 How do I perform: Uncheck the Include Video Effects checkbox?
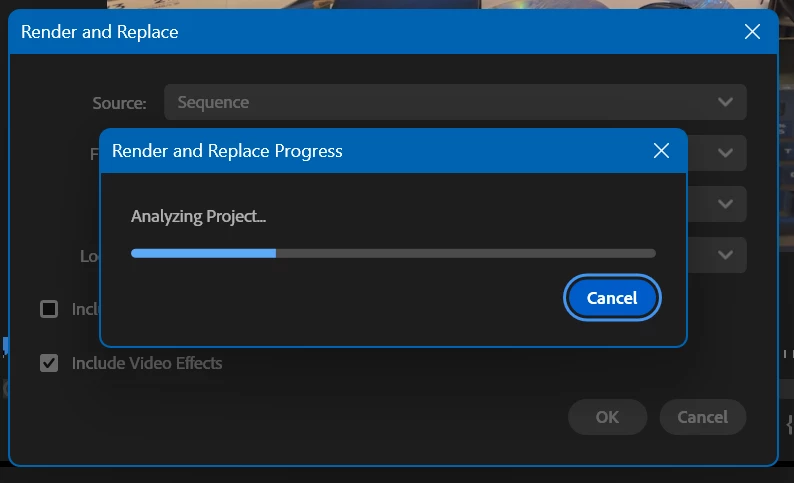pos(49,363)
